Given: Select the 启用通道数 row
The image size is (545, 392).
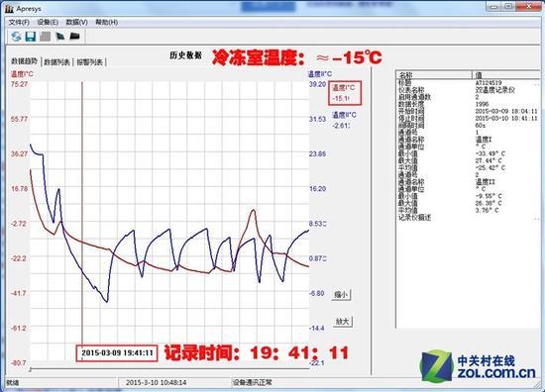Looking at the screenshot, I should pyautogui.click(x=468, y=97).
